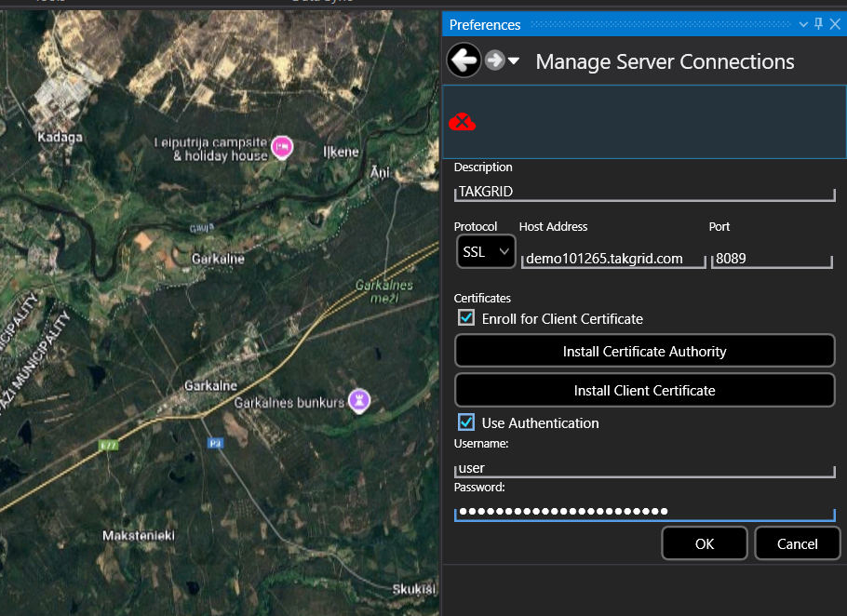The image size is (847, 616).
Task: Cancel the server connection changes
Action: tap(798, 543)
